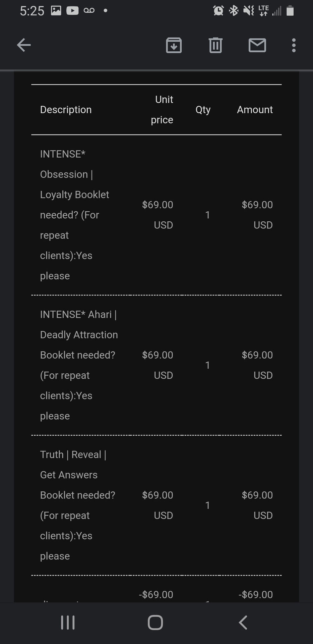Open the three-dot overflow menu

point(294,45)
